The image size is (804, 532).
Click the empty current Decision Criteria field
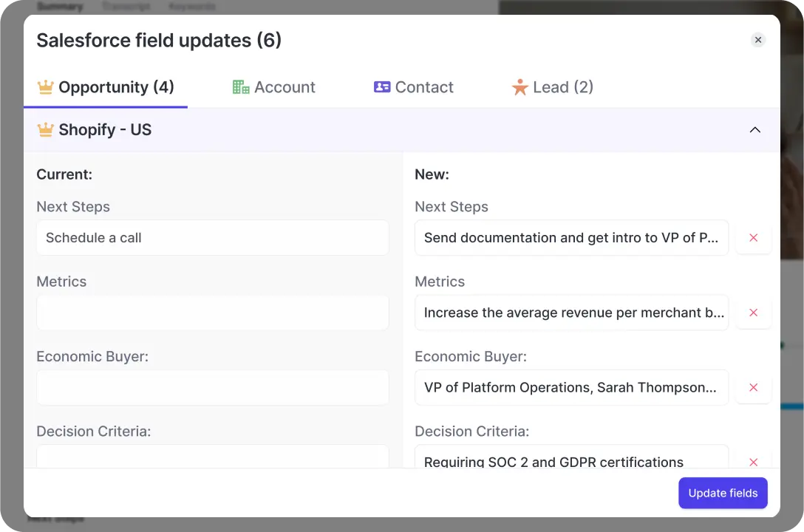212,456
